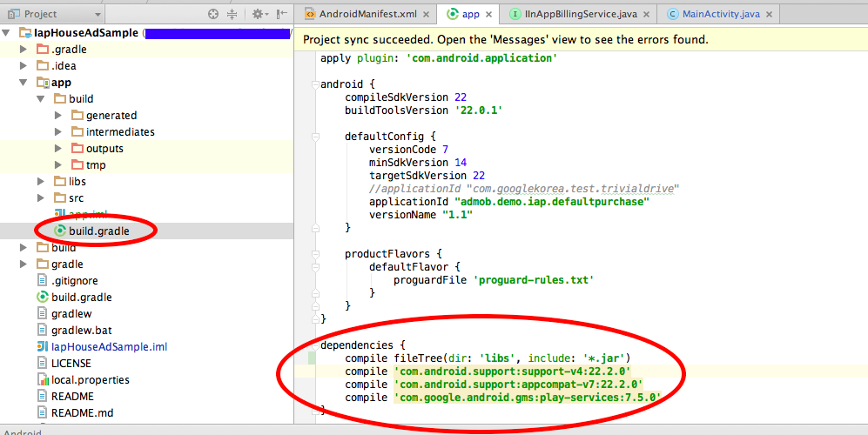Click the 'Project sync succeeded' notification banner
The image size is (868, 435).
[582, 39]
